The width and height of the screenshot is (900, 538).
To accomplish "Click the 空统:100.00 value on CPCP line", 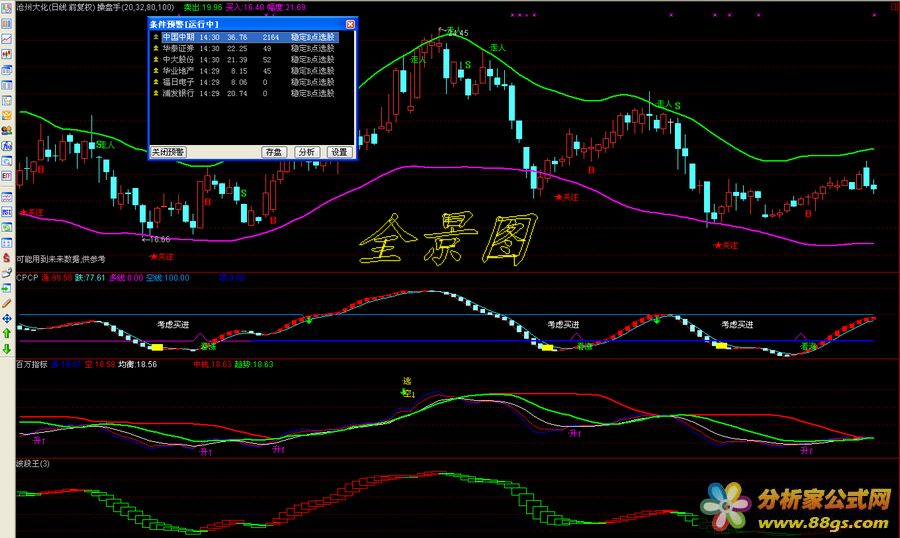I will (168, 278).
